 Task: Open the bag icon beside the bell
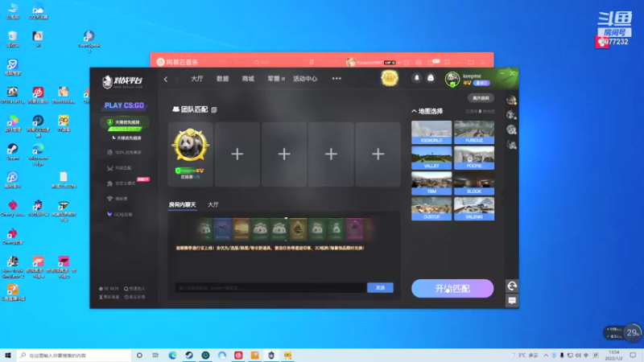coord(431,78)
